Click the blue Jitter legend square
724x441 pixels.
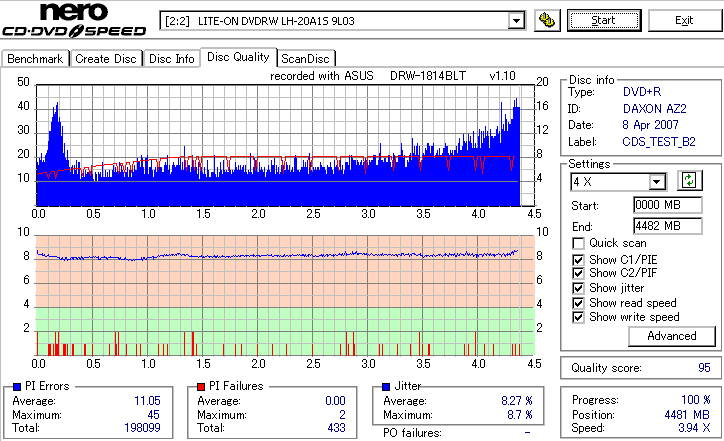coord(386,387)
